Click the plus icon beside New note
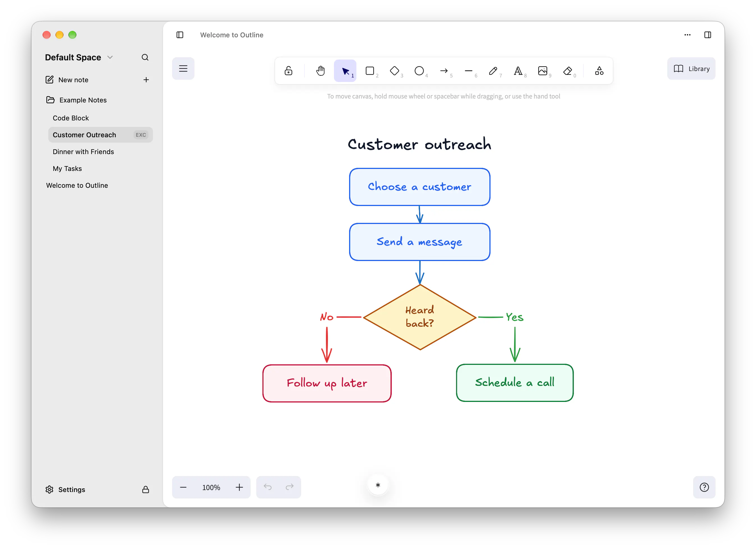756x549 pixels. click(146, 80)
